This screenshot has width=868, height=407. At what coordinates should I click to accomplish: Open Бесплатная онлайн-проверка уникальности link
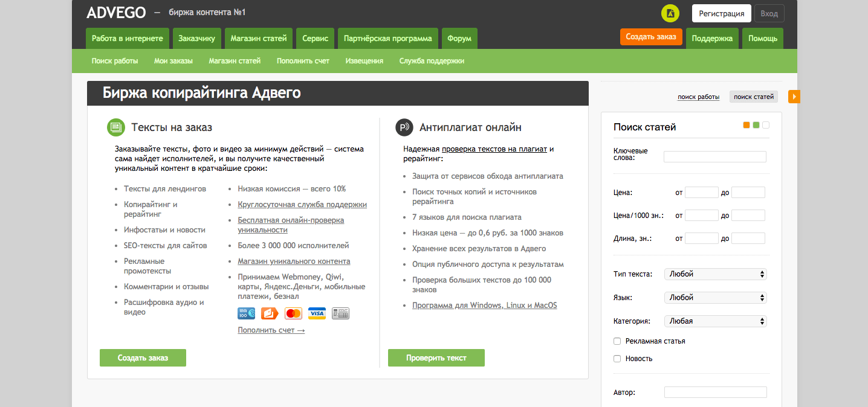pyautogui.click(x=291, y=225)
